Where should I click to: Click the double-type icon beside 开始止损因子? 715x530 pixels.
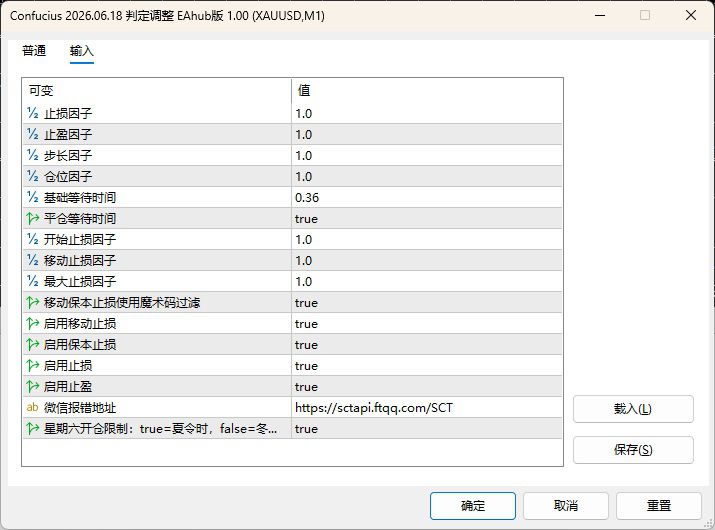coord(32,239)
